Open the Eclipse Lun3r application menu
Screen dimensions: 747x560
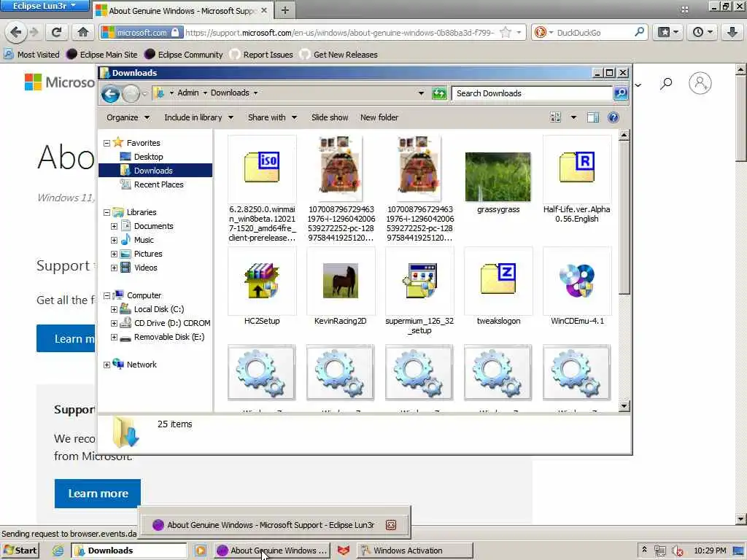pos(44,6)
